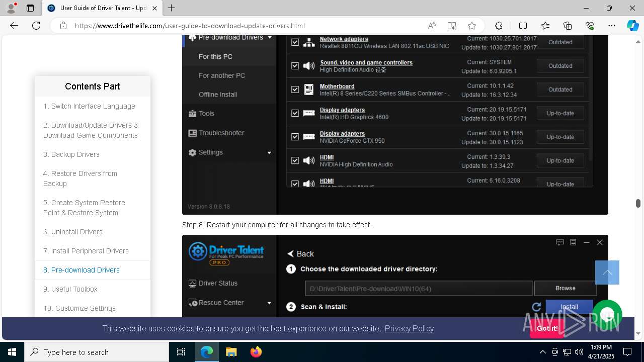Open Task View in taskbar
644x362 pixels.
(181, 352)
